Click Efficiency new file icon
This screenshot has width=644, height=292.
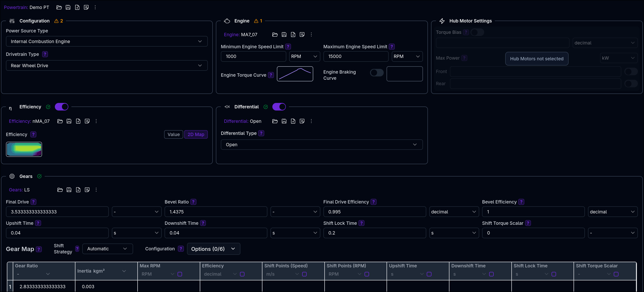[78, 121]
